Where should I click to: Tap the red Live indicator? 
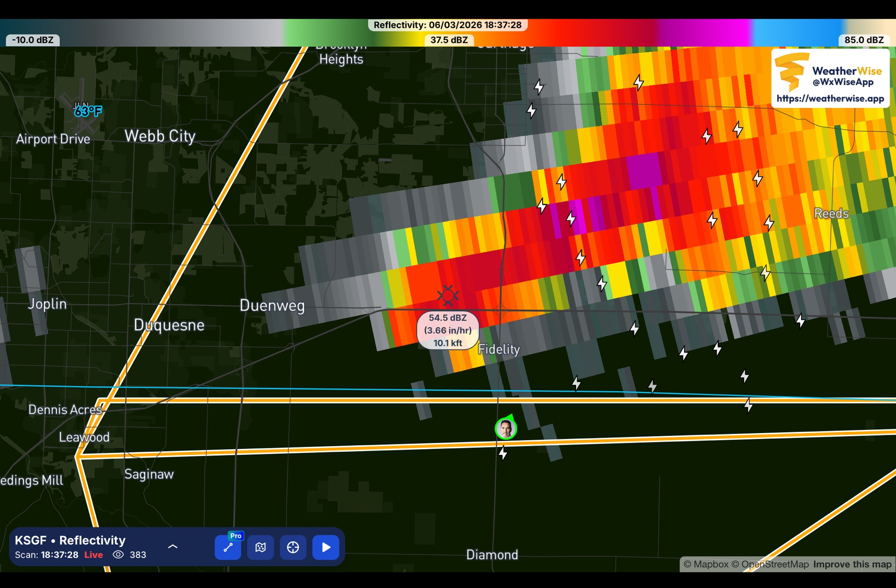click(94, 554)
